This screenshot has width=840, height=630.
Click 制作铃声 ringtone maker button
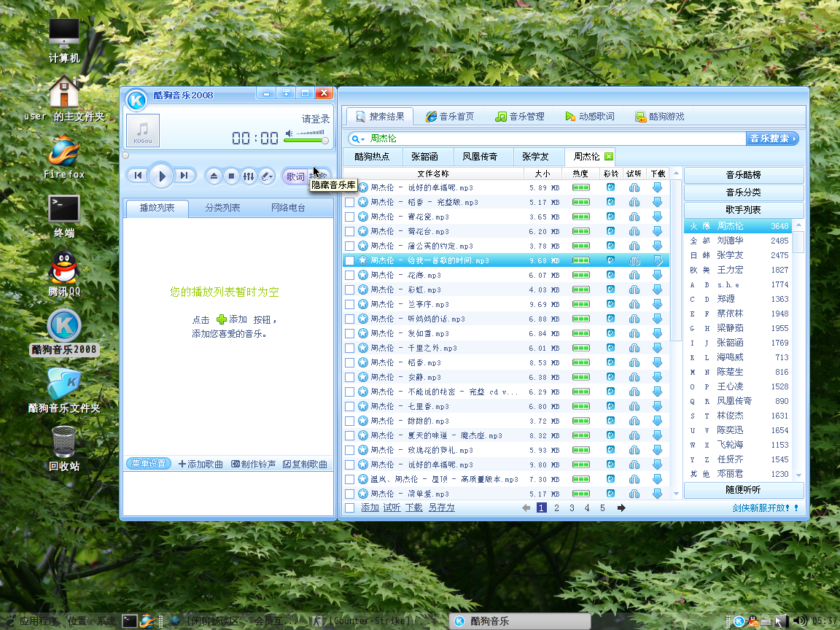(254, 464)
